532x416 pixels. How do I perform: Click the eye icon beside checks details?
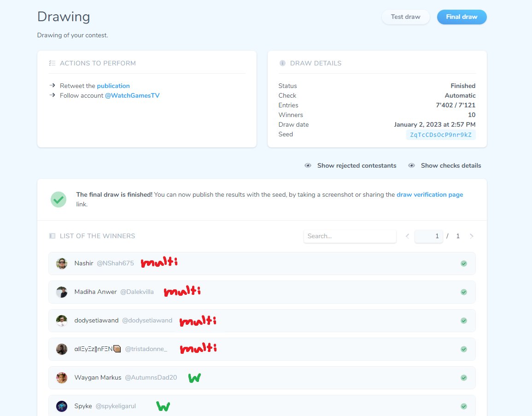coord(411,165)
